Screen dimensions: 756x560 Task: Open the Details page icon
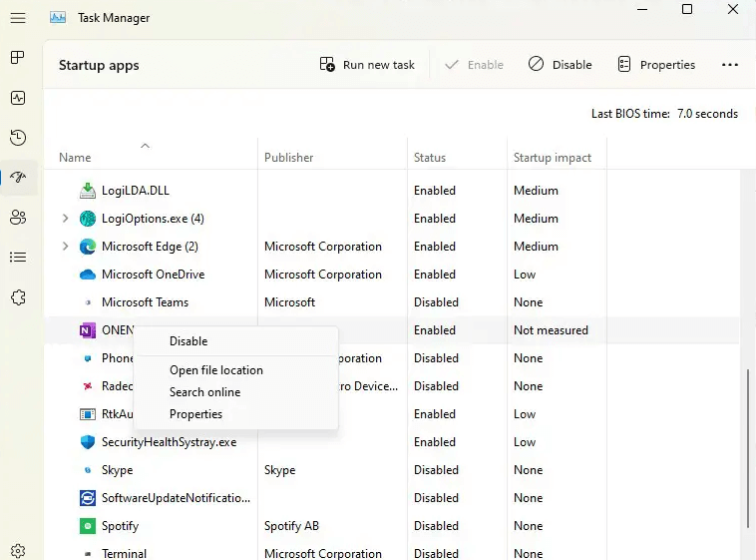coord(17,258)
